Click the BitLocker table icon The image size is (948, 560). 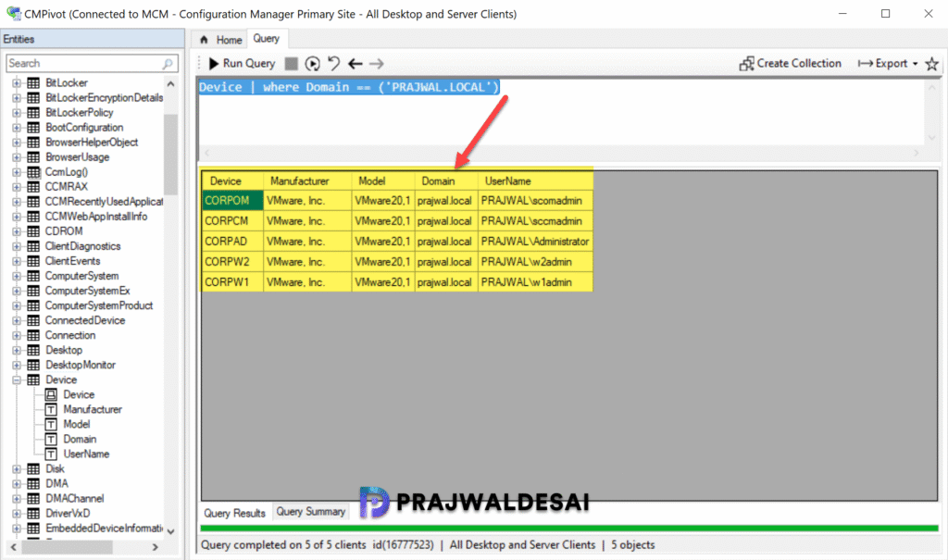[34, 83]
